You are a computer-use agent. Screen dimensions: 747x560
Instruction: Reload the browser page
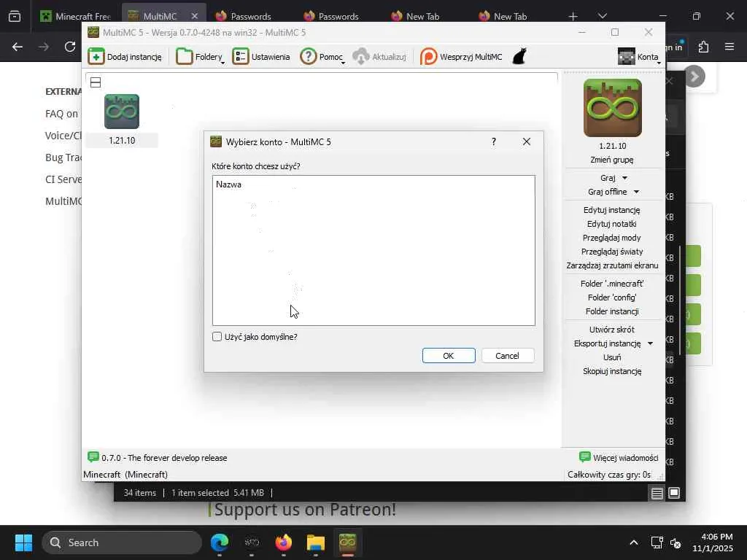[x=70, y=47]
